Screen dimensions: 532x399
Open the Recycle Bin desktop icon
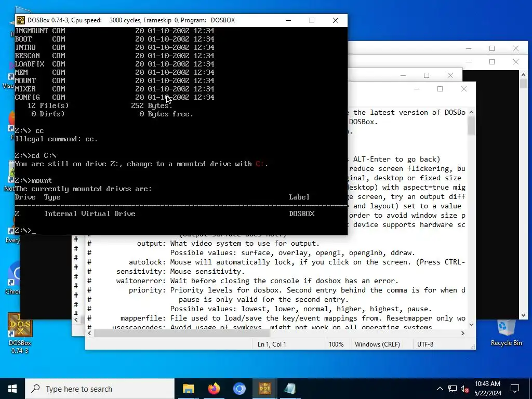506,333
